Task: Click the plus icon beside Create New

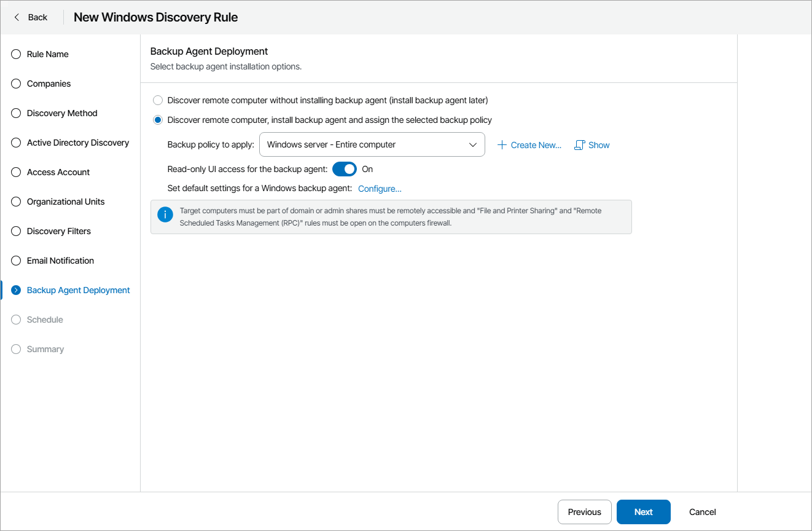Action: [502, 145]
